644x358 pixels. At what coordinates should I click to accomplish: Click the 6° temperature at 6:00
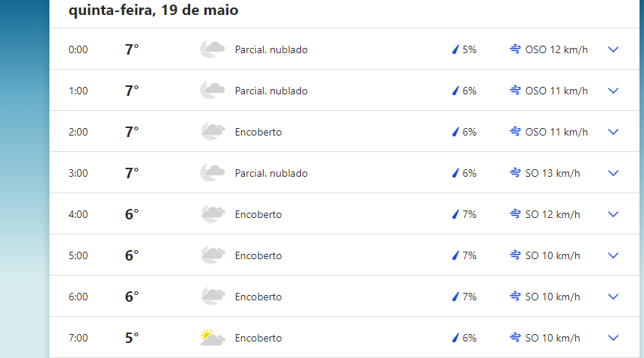click(132, 297)
